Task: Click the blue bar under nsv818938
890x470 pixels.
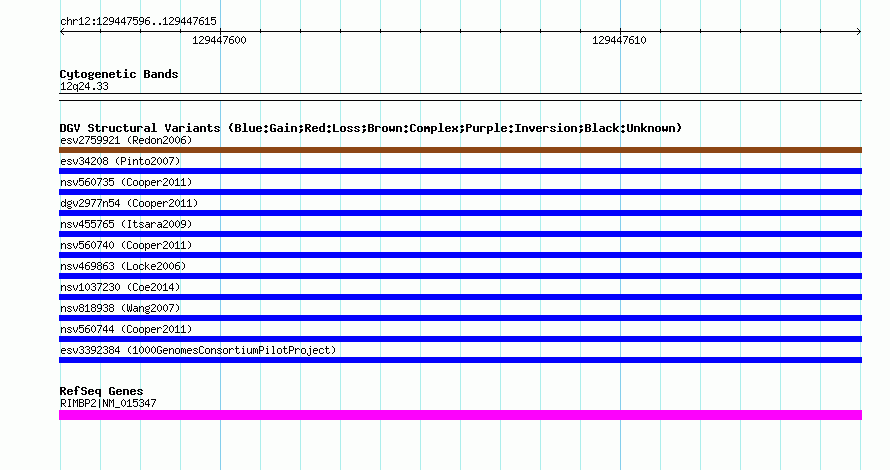Action: (460, 318)
